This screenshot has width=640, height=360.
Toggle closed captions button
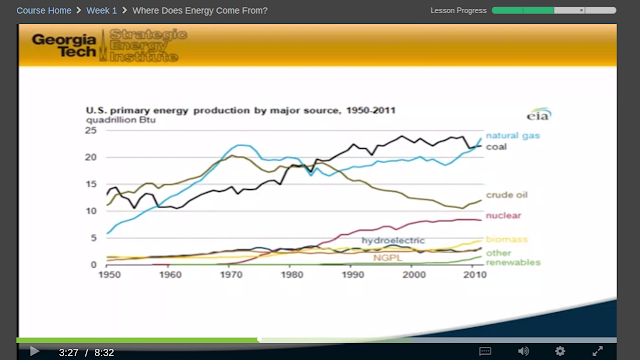pos(485,351)
